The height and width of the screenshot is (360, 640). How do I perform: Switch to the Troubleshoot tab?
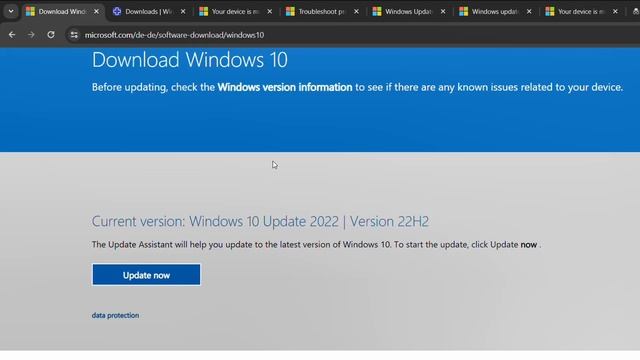click(322, 11)
